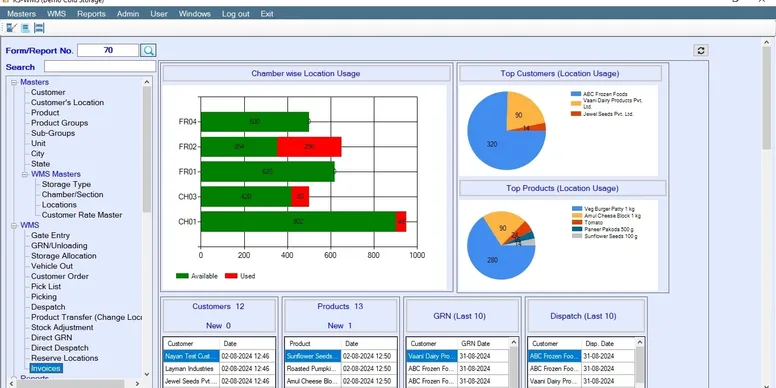Click the navigation tree scroll-down arrow
Screen dimensions: 776x388
(x=146, y=375)
